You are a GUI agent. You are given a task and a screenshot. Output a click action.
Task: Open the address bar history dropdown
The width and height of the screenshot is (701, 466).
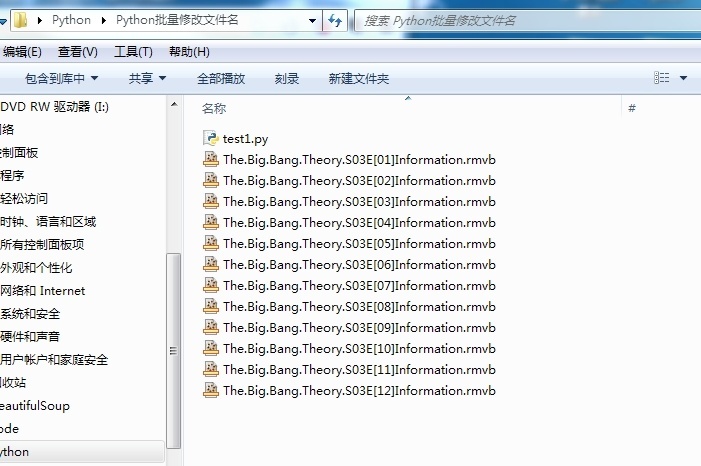coord(312,21)
